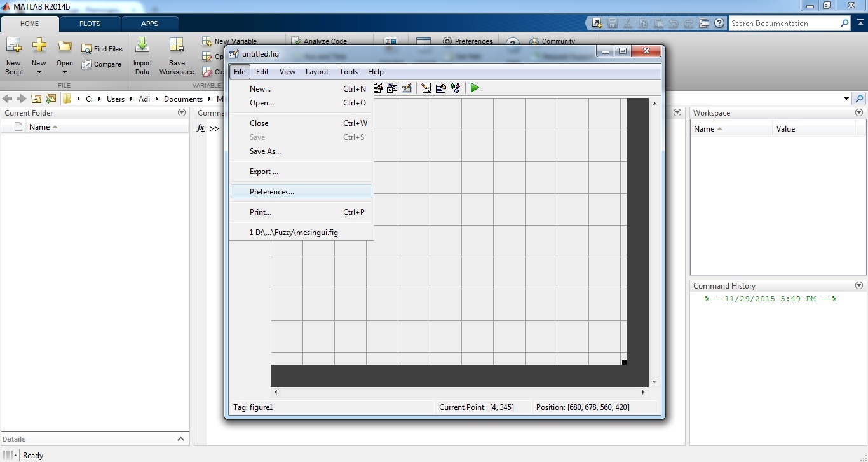Expand the Details panel chevron
868x462 pixels.
(x=180, y=439)
